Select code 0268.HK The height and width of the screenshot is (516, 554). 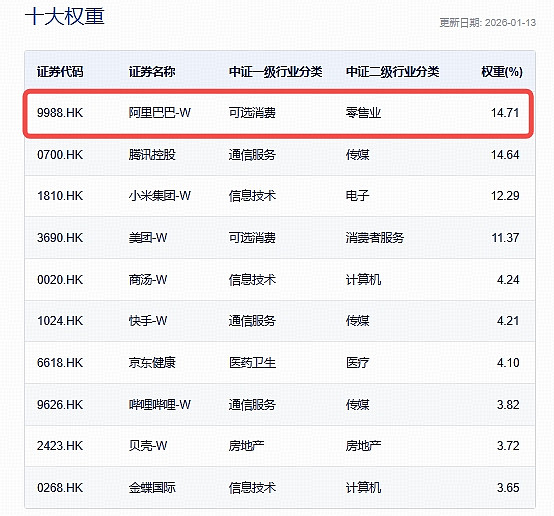pyautogui.click(x=60, y=488)
